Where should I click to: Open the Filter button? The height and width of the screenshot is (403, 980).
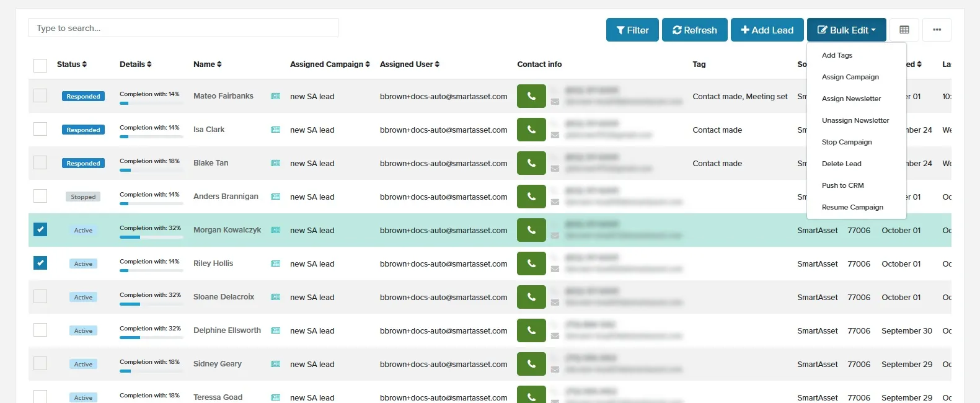(x=632, y=30)
